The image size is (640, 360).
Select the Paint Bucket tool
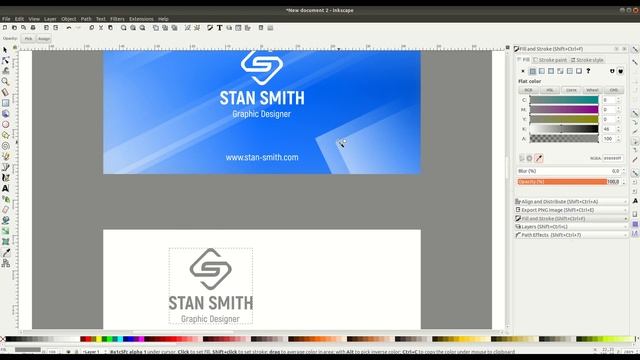[x=5, y=220]
